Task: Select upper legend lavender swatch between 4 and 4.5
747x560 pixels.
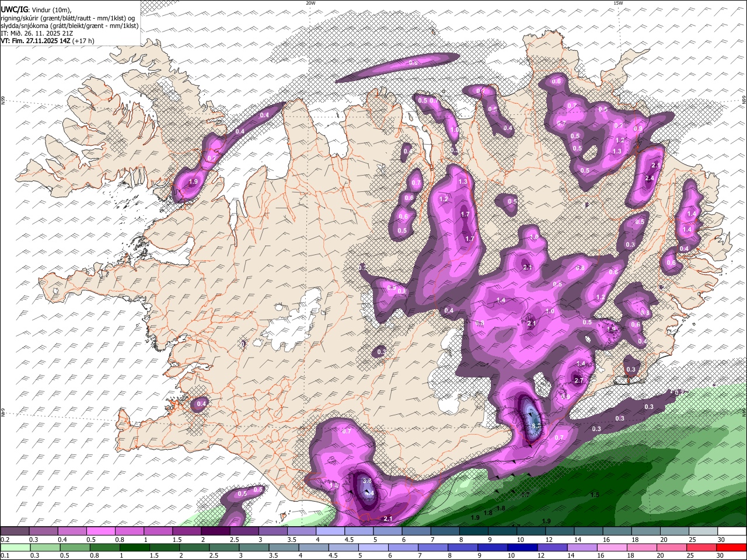Action: click(x=329, y=531)
